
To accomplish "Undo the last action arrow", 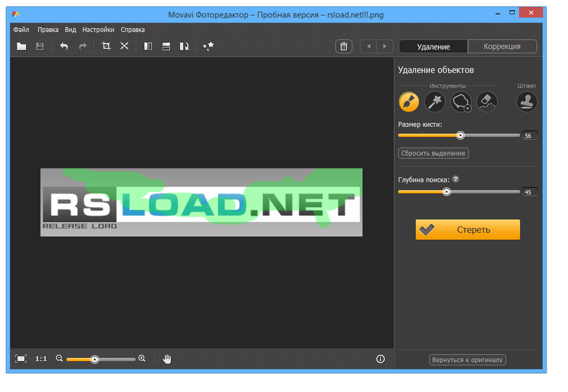I will click(x=64, y=46).
